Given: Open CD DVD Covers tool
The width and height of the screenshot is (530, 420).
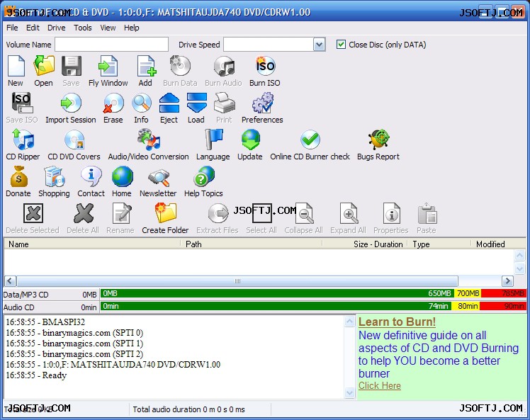Looking at the screenshot, I should (74, 140).
